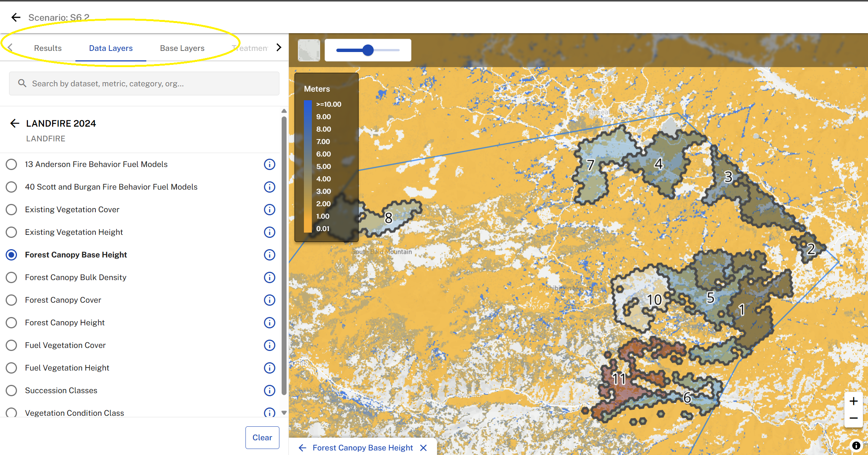The image size is (868, 455).
Task: Show info for 13 Anderson Fire Behavior
Action: (269, 164)
